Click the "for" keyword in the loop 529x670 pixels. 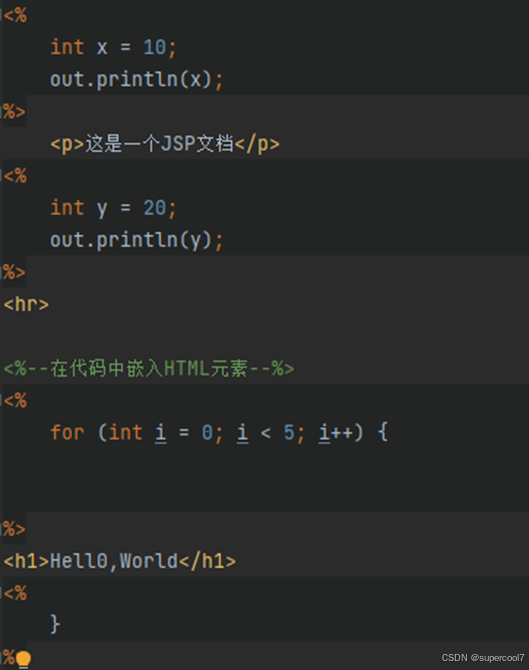tap(68, 432)
